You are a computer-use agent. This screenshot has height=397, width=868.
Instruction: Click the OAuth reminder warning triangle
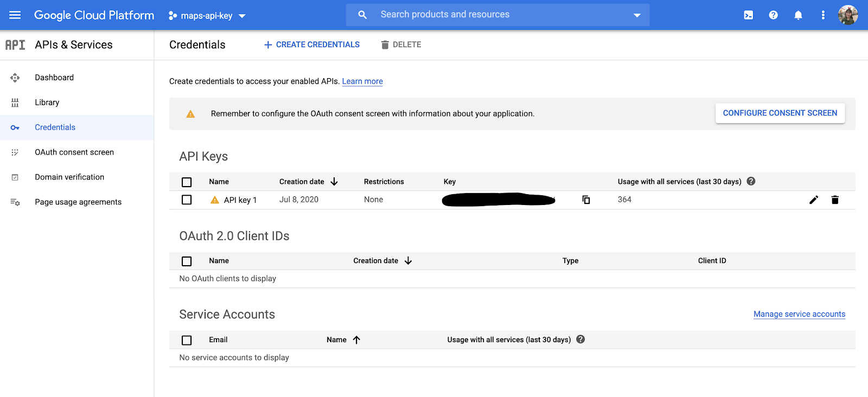[190, 114]
